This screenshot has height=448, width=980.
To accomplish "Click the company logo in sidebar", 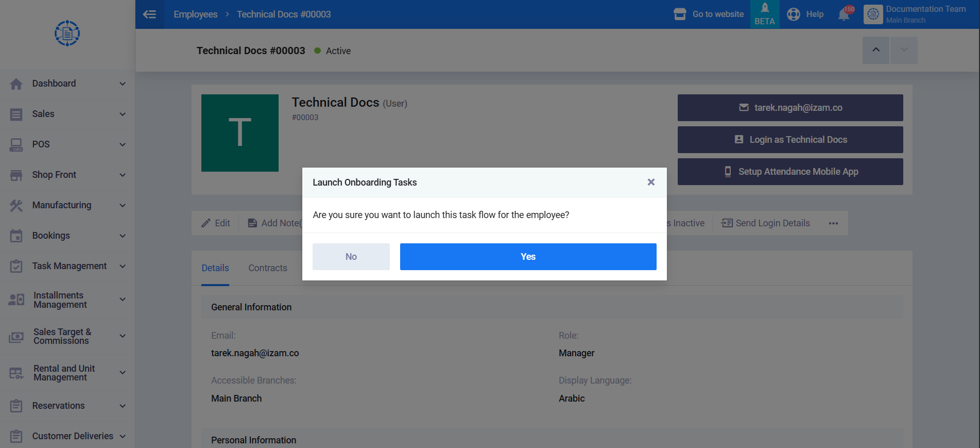I will [67, 34].
